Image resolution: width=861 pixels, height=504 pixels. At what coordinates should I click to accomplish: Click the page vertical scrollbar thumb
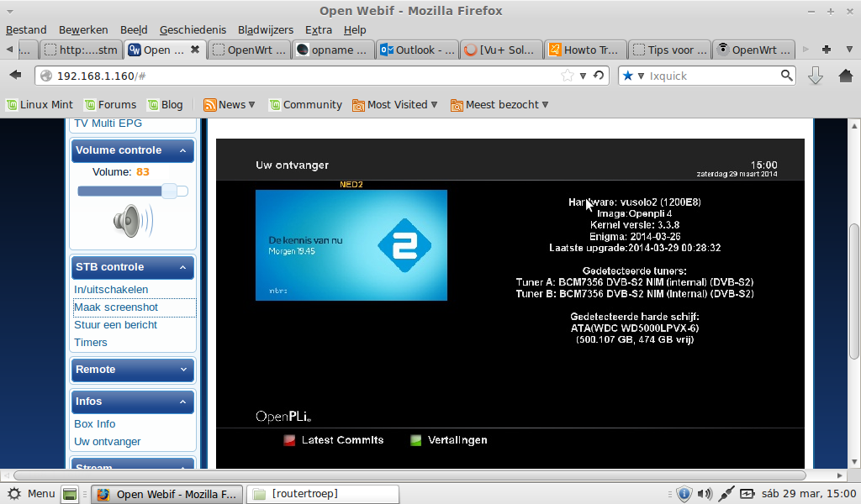coord(854,291)
